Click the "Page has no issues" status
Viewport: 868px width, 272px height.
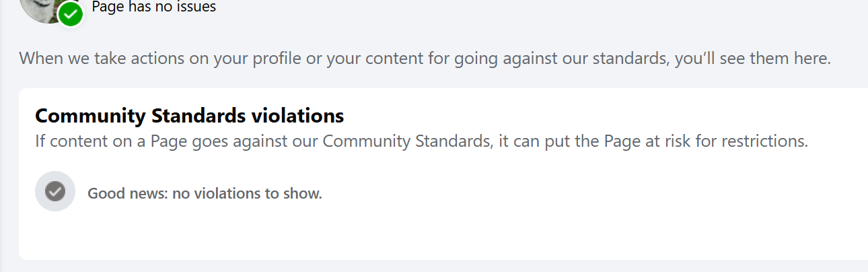(x=154, y=7)
